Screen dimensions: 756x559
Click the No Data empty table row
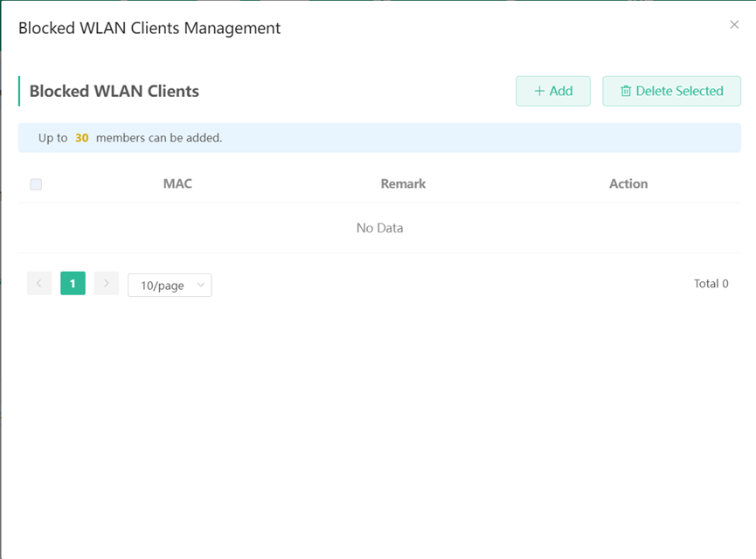pyautogui.click(x=379, y=228)
